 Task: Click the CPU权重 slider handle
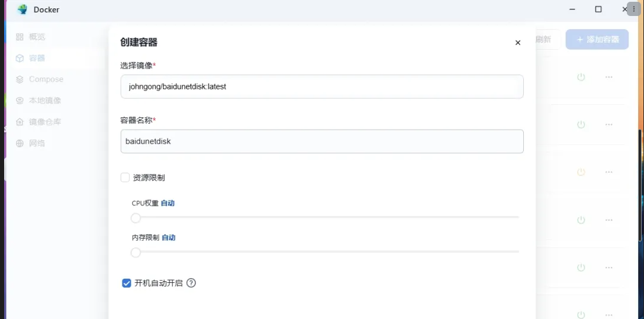point(136,218)
